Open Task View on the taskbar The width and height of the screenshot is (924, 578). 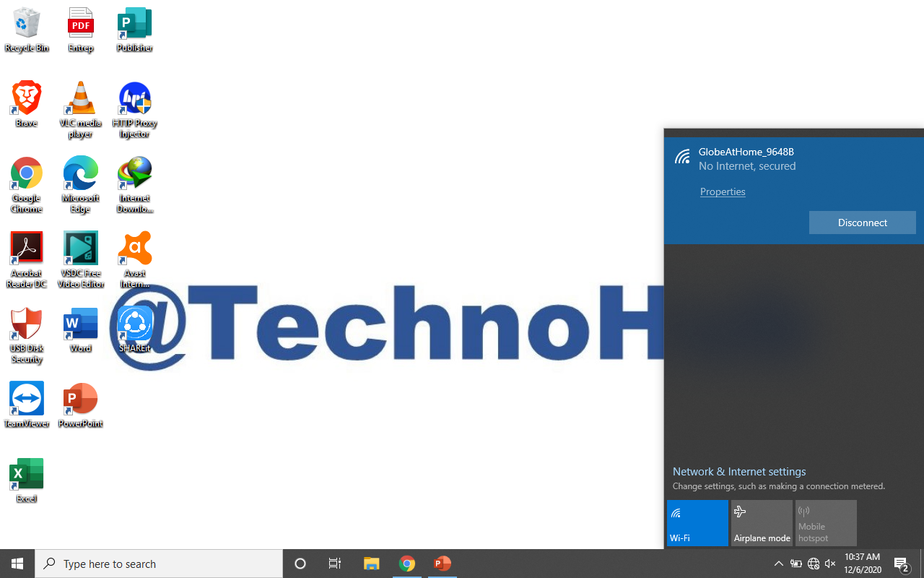tap(335, 564)
